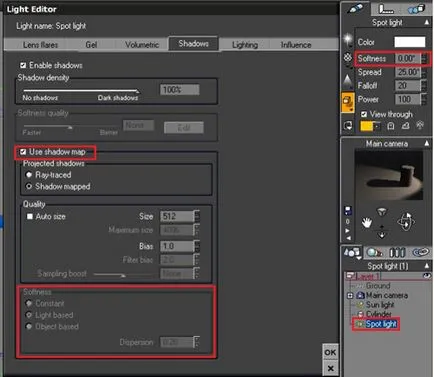Open the Objects tab in world browser
This screenshot has height=377, width=434.
(x=352, y=253)
